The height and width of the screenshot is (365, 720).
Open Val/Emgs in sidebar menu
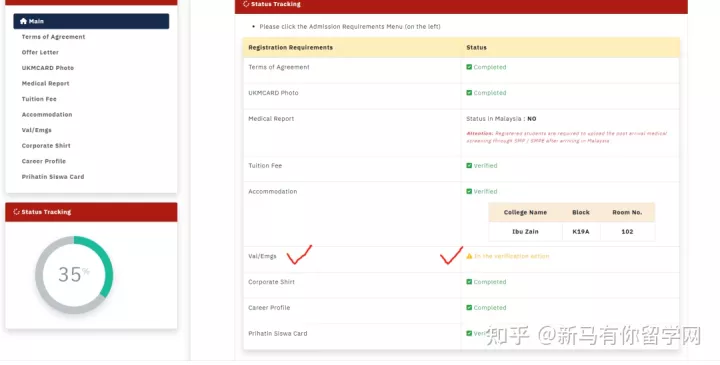(37, 130)
